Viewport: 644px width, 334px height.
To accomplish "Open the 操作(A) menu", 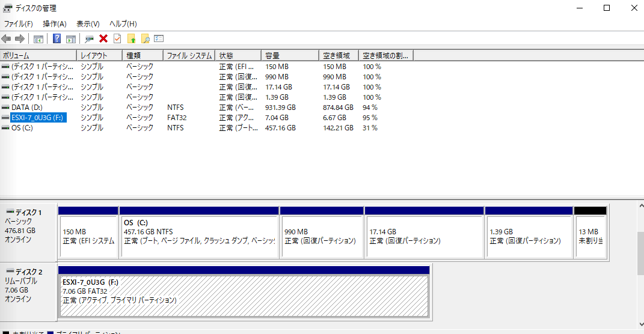I will point(54,24).
